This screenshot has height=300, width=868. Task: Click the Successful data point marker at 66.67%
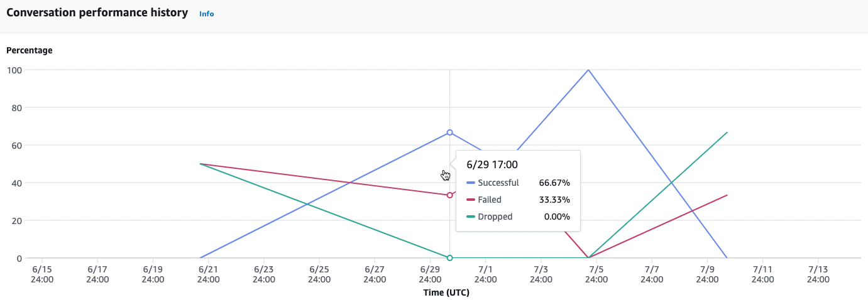[x=449, y=132]
